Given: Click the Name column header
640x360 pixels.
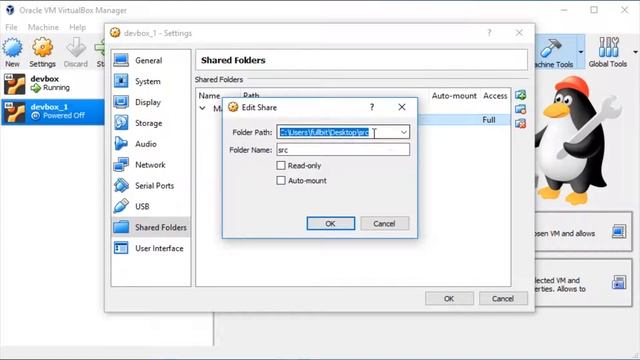Looking at the screenshot, I should (x=209, y=96).
